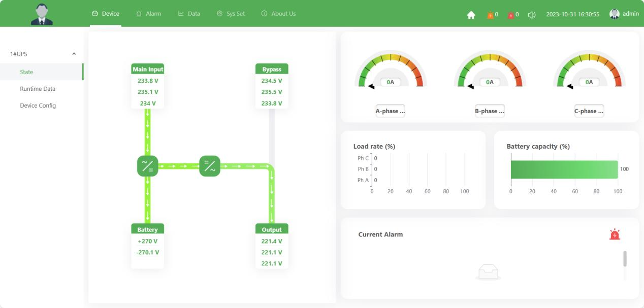Click the Main Input block header
The image size is (644, 308).
(148, 69)
